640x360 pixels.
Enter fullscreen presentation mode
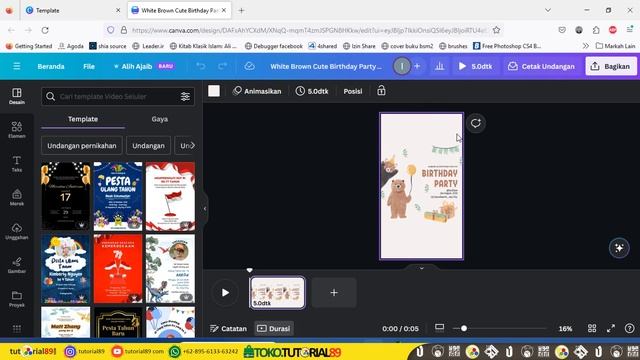coord(611,329)
